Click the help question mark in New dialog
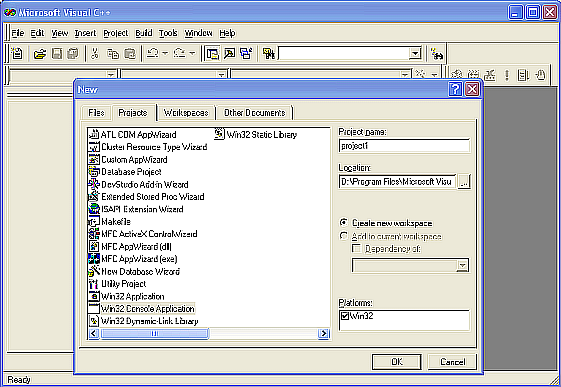Screen dimensions: 561x387 455,89
